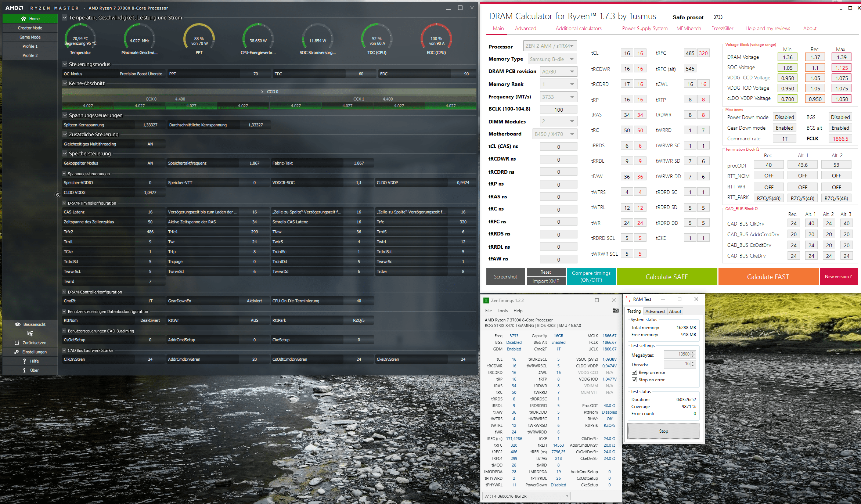Click the Zurücksetzen reset icon
861x504 pixels.
pos(17,343)
